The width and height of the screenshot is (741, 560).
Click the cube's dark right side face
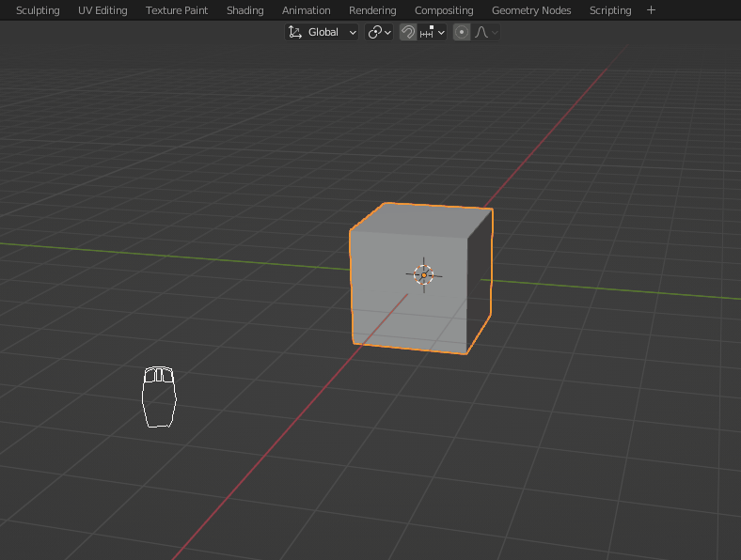480,282
